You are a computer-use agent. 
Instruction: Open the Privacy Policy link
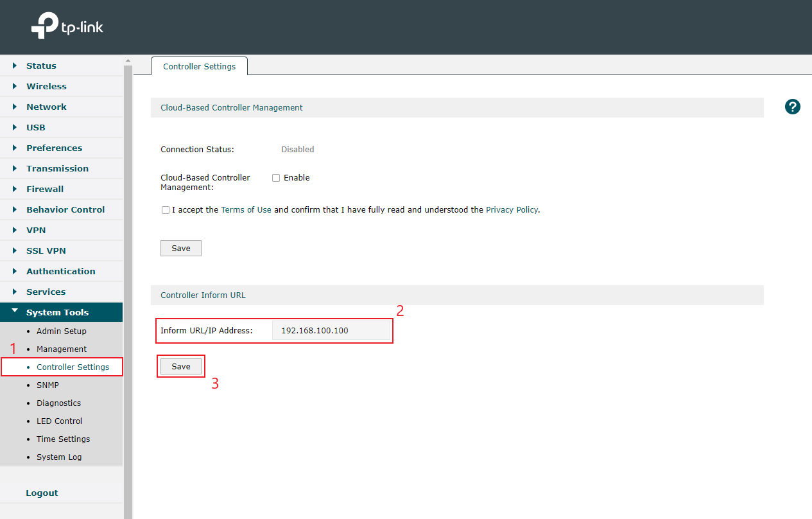click(x=512, y=210)
